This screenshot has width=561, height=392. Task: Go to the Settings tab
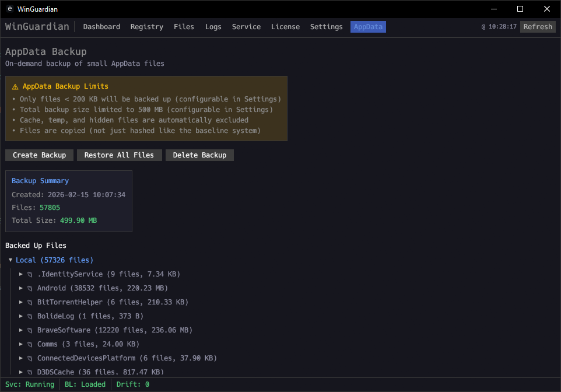pyautogui.click(x=326, y=27)
